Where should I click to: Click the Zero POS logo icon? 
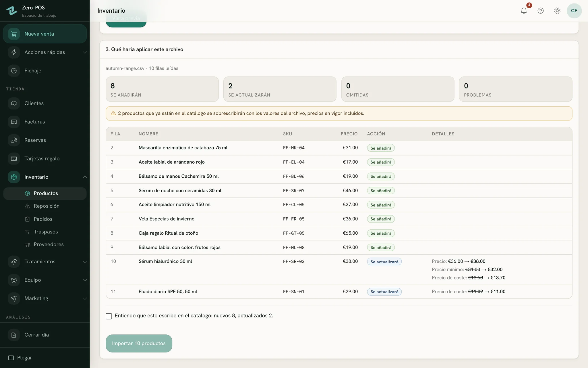[12, 11]
